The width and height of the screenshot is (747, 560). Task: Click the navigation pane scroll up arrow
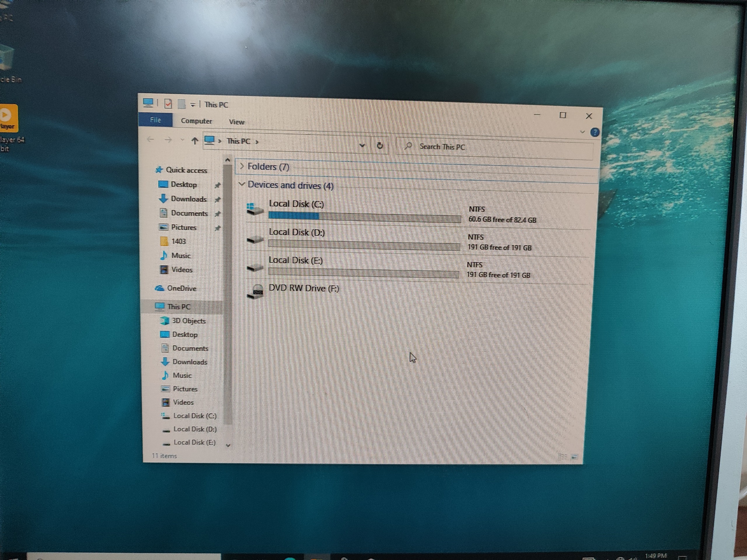[x=227, y=160]
